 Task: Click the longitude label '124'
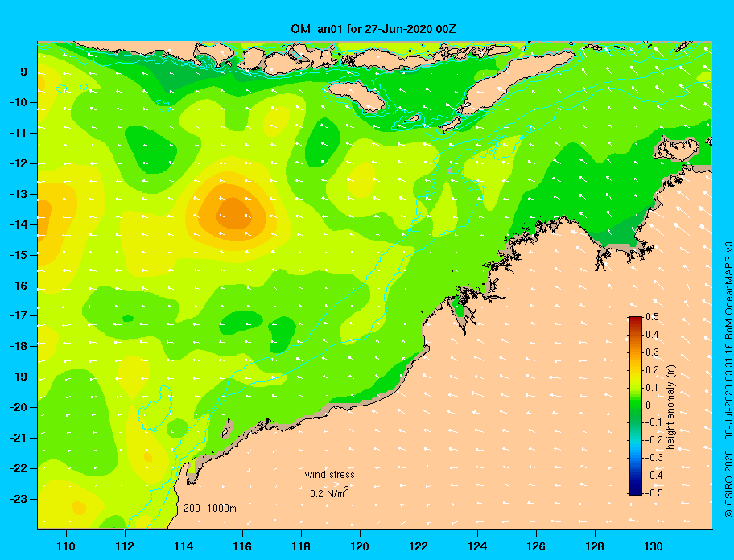[477, 546]
